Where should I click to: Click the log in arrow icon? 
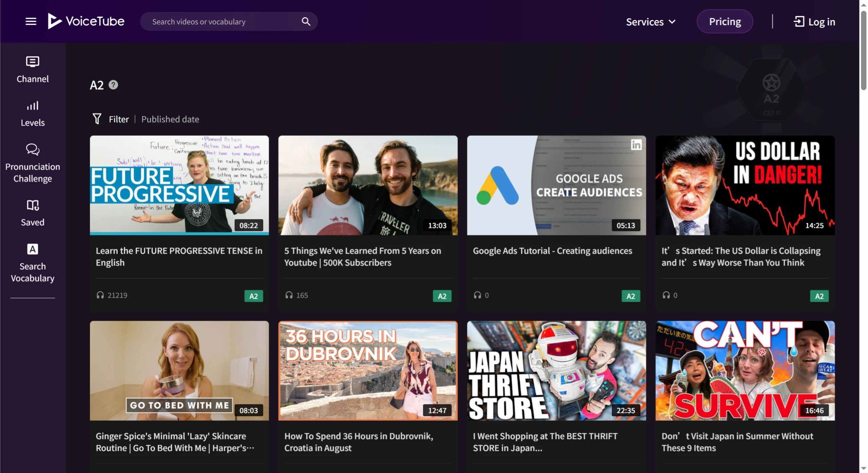tap(799, 22)
